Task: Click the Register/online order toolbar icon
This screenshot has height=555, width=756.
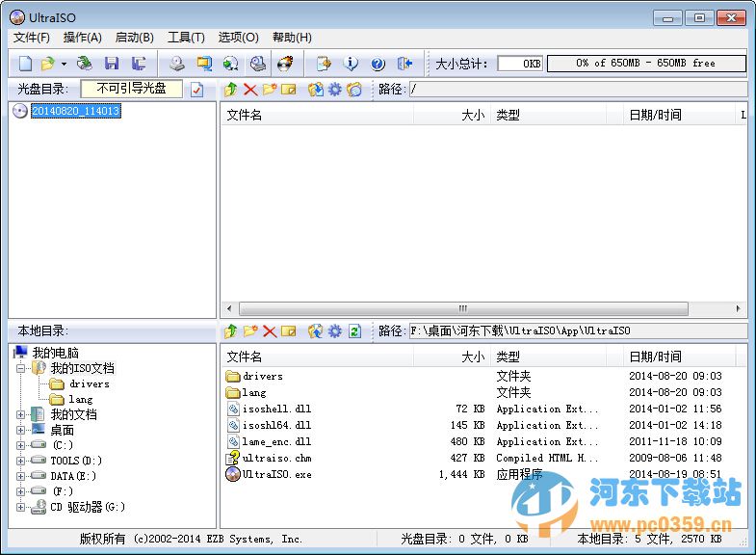Action: 324,64
